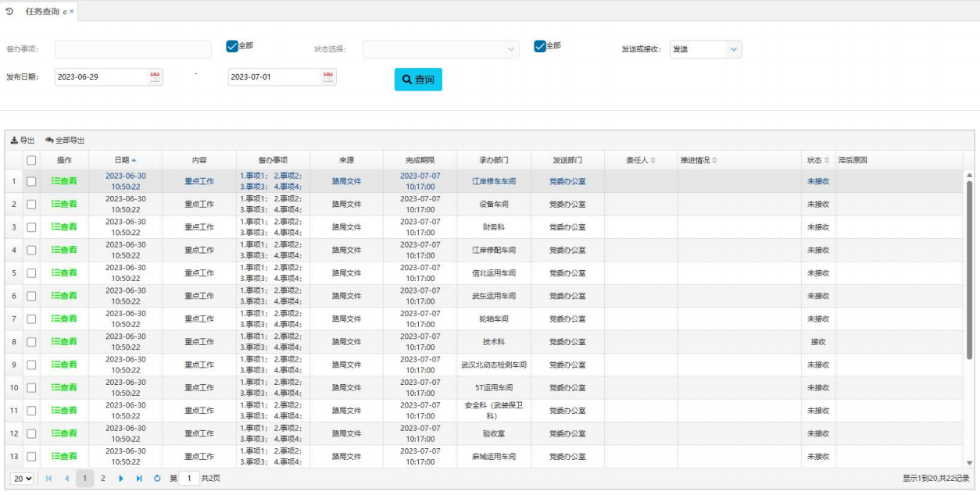Close the 任务查询 tab
The height and width of the screenshot is (495, 980).
pos(72,12)
